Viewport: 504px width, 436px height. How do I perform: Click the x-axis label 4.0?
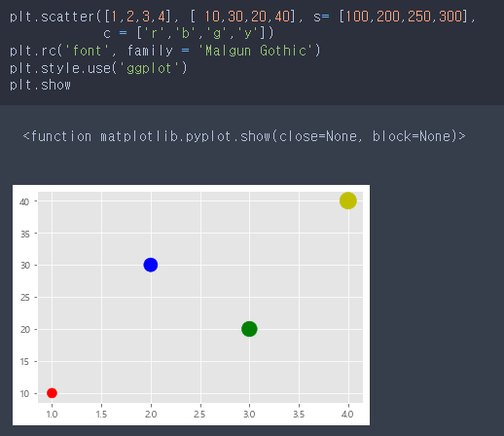click(348, 414)
